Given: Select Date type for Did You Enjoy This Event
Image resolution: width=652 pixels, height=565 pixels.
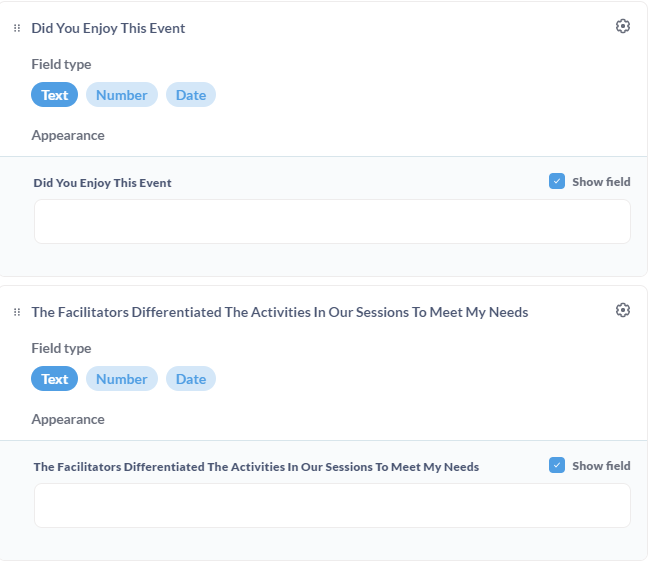Looking at the screenshot, I should (191, 95).
